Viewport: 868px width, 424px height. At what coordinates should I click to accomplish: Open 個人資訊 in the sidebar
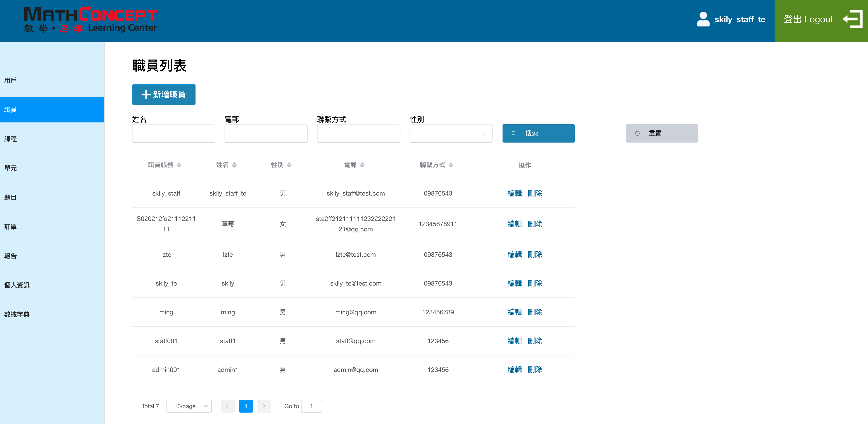click(x=52, y=285)
